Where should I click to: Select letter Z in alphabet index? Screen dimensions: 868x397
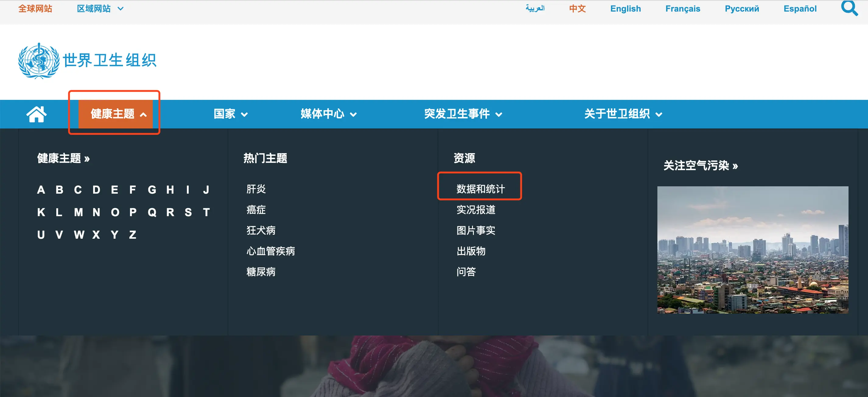(x=132, y=234)
